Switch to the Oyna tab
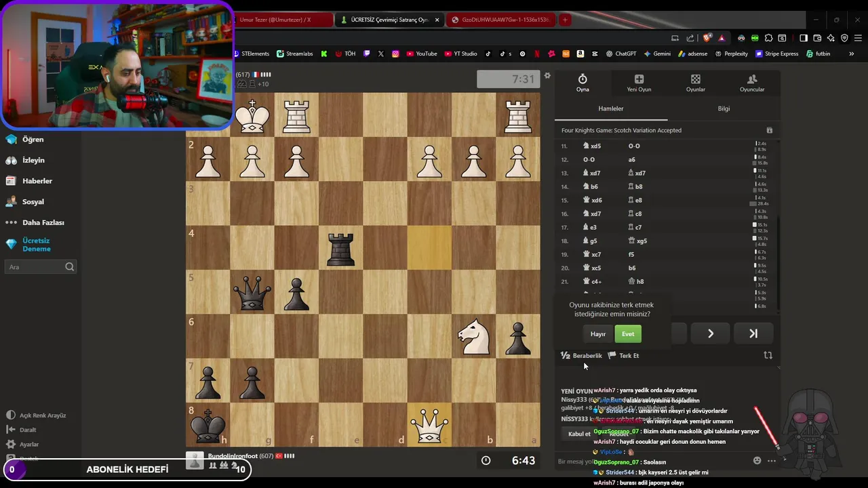 (x=583, y=83)
